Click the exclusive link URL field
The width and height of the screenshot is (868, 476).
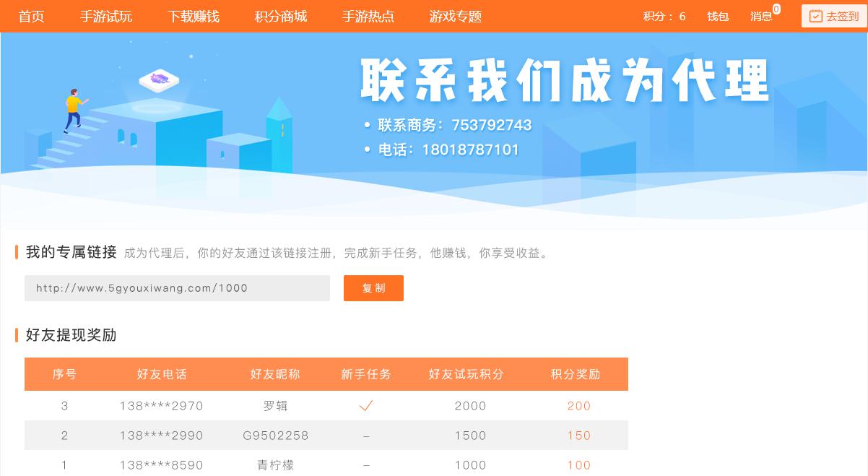click(x=177, y=288)
